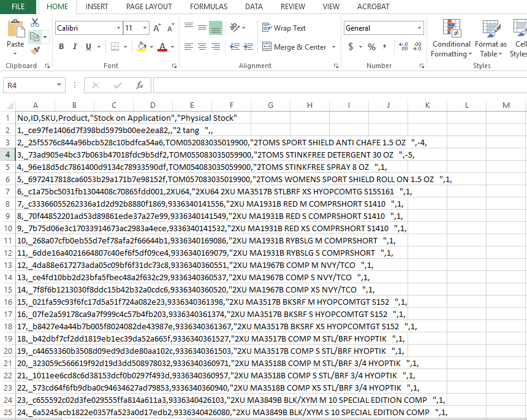This screenshot has height=420, width=527.
Task: Open the Font dialog launcher
Action: pyautogui.click(x=174, y=66)
